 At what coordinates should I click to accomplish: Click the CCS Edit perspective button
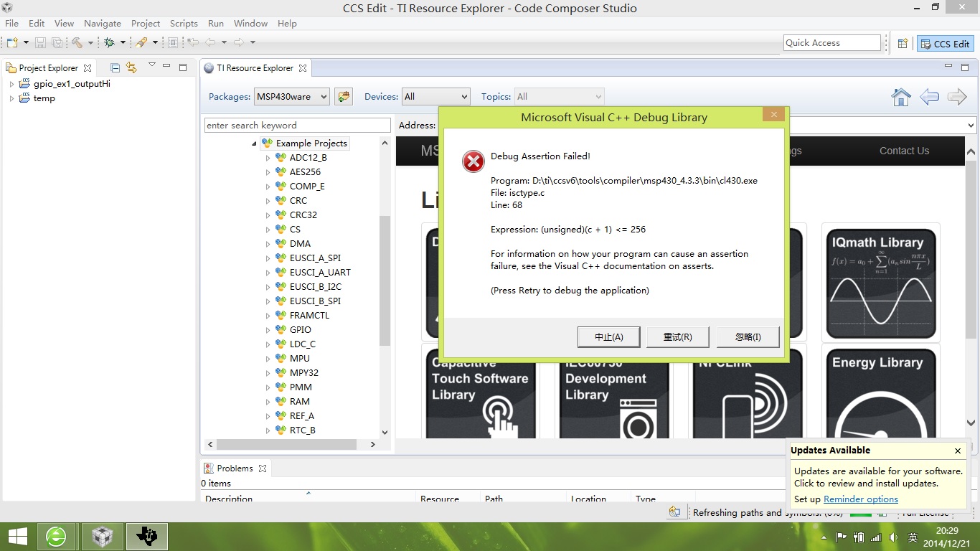point(946,44)
